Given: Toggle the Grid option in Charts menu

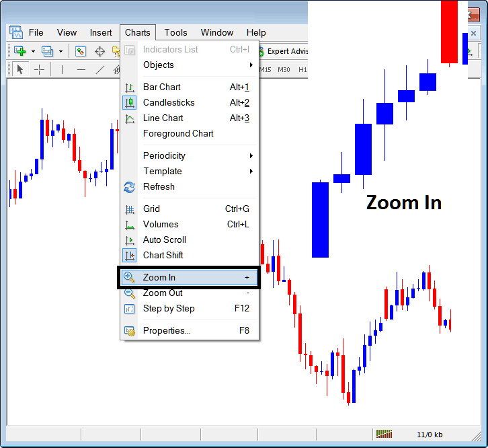Looking at the screenshot, I should click(190, 209).
